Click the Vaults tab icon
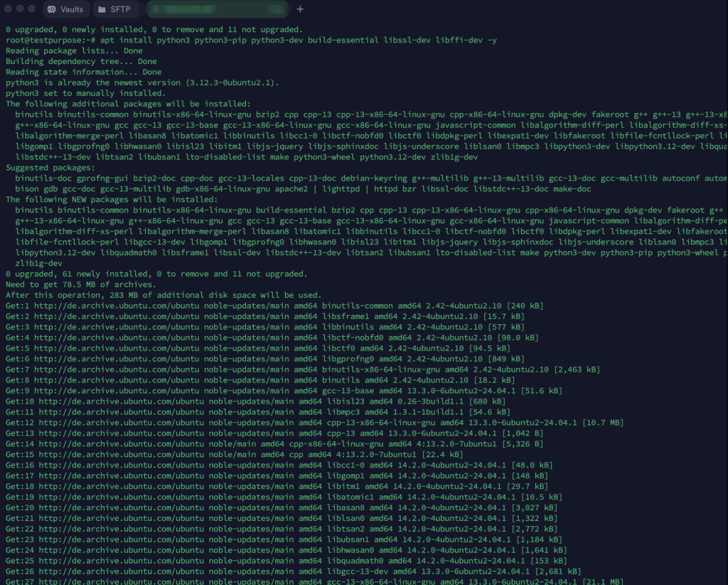Screen dimensions: 728x585 (x=52, y=9)
